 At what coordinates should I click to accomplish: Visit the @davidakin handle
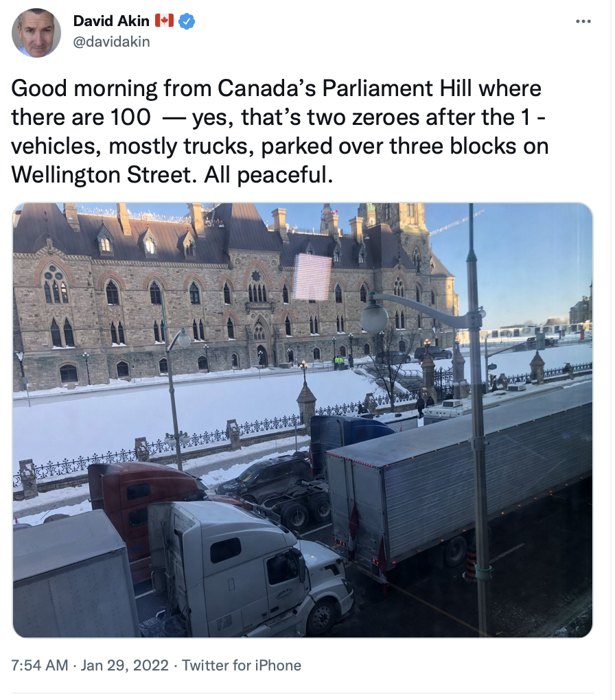pyautogui.click(x=111, y=41)
